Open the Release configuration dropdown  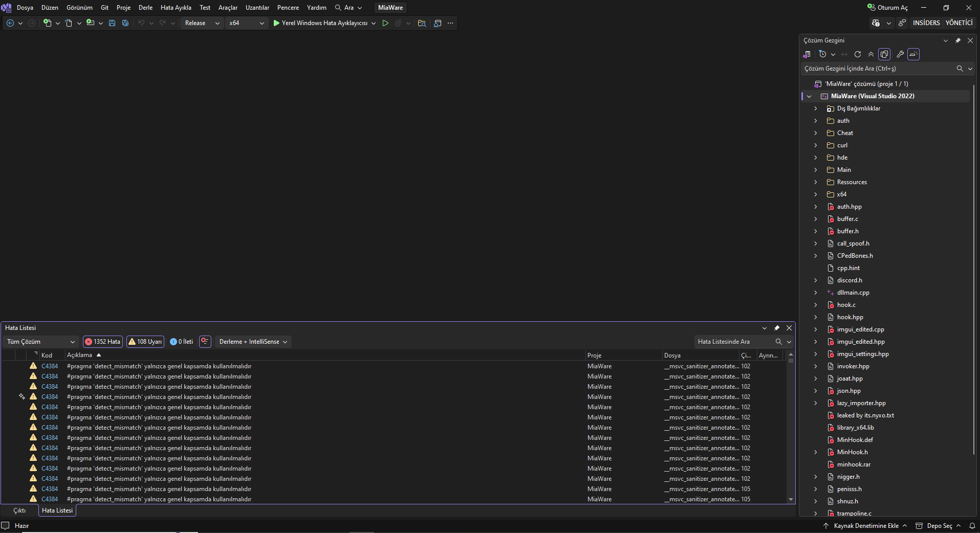(203, 23)
